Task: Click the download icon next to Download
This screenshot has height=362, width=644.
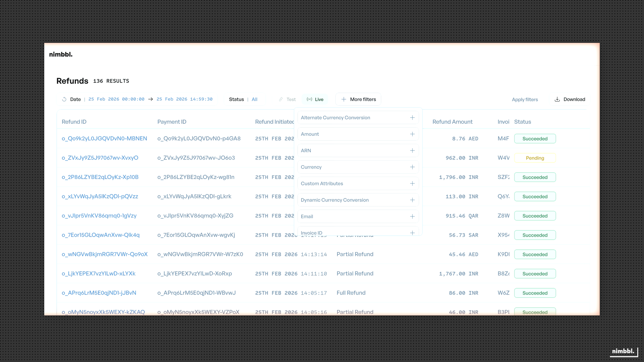Action: [x=557, y=99]
